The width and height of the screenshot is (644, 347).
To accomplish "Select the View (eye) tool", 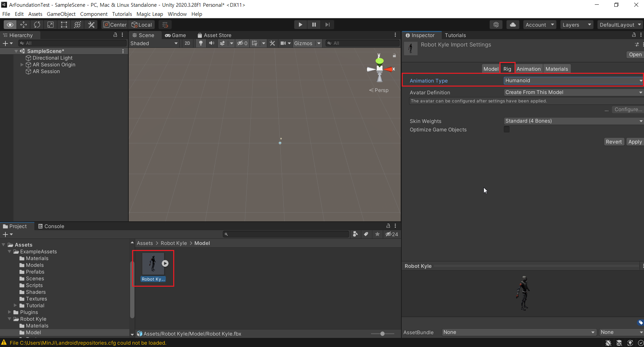I will 10,25.
